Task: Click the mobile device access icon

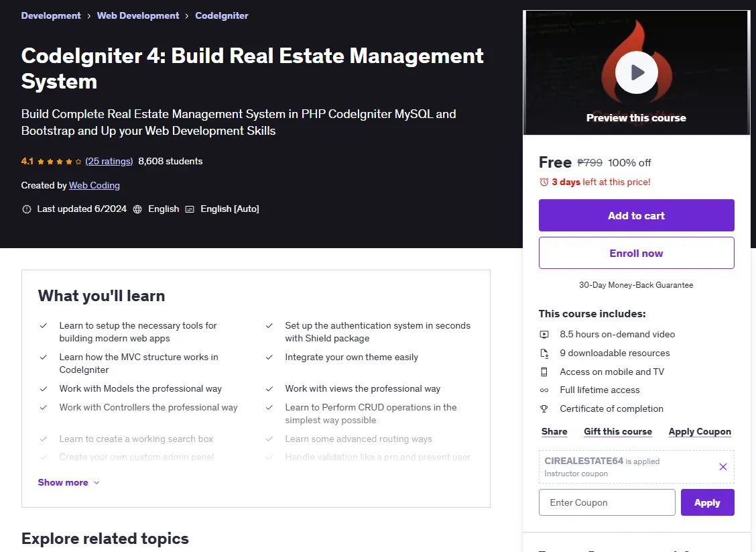Action: tap(544, 372)
